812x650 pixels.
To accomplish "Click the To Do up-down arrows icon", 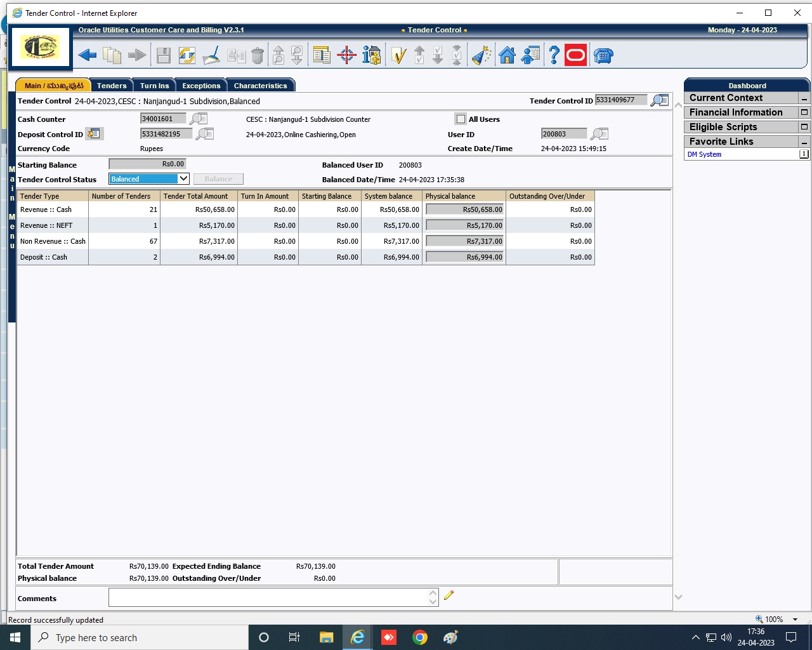I will pyautogui.click(x=457, y=56).
